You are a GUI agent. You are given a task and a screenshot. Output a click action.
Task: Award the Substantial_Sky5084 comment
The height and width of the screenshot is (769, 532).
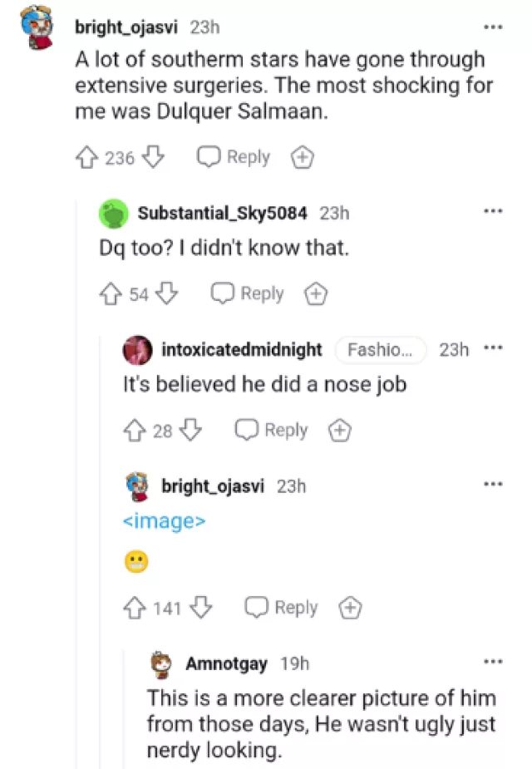tap(316, 293)
